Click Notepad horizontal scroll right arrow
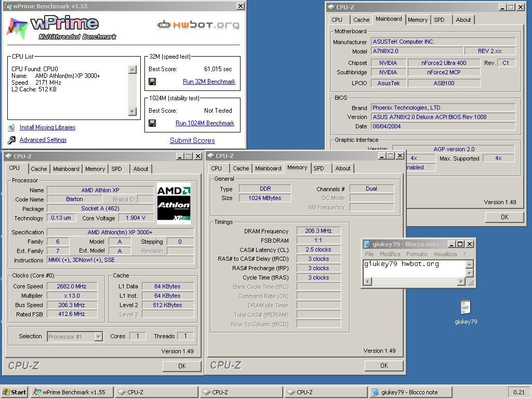The image size is (532, 399). [x=461, y=281]
